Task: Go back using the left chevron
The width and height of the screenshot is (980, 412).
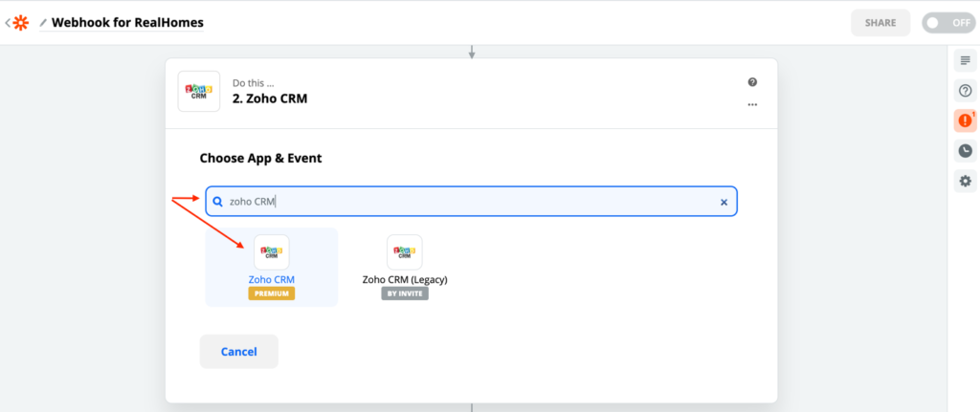Action: pos(8,23)
